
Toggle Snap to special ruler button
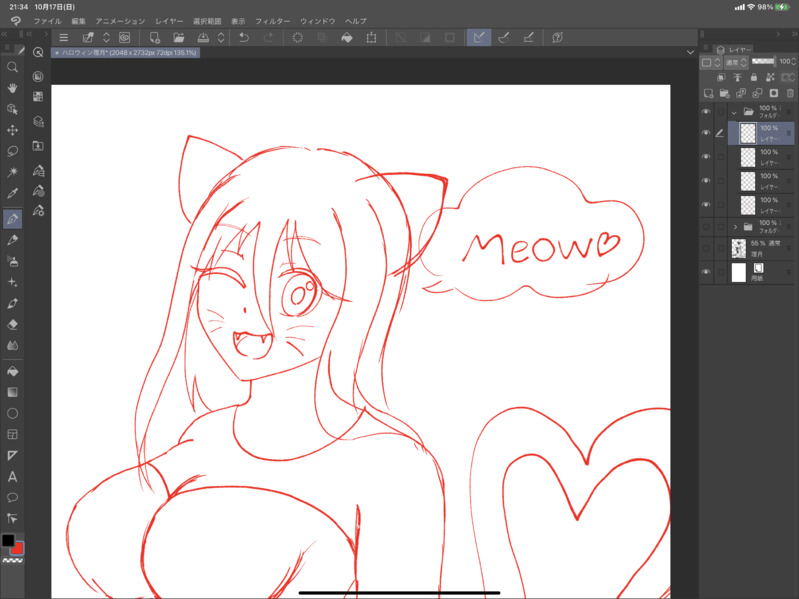[x=503, y=37]
